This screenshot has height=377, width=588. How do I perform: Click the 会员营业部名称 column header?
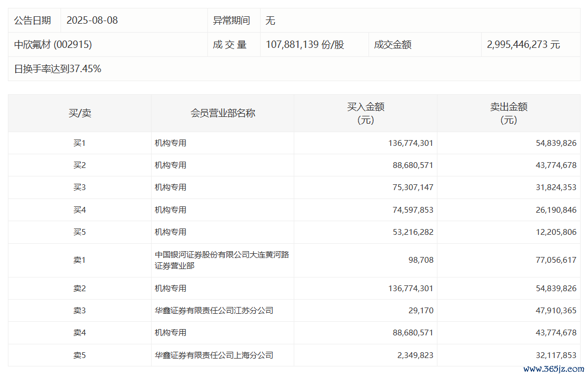coord(223,113)
